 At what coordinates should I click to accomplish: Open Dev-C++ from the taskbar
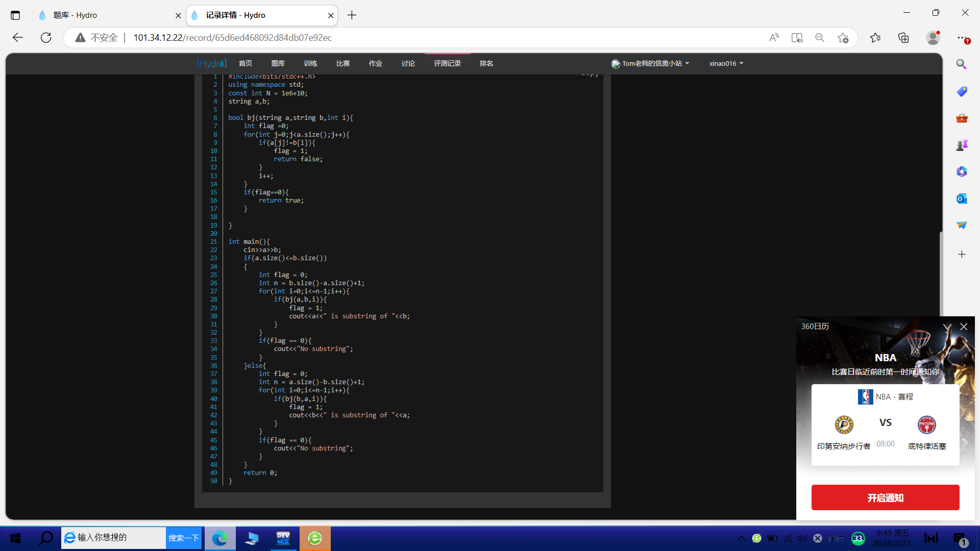283,538
